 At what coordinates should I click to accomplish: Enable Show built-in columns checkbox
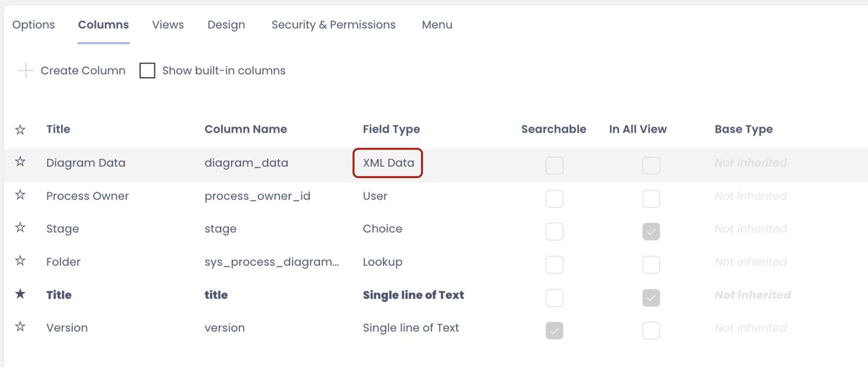click(x=147, y=71)
